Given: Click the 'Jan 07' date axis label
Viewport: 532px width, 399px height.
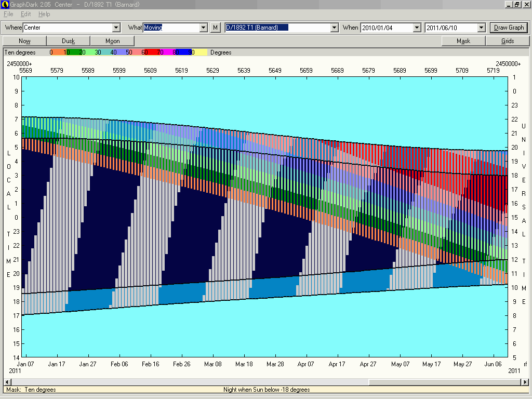Looking at the screenshot, I should pos(25,364).
